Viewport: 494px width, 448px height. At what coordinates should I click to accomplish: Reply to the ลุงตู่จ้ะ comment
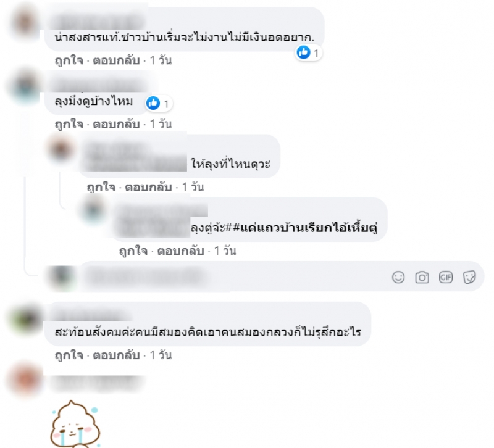pos(180,251)
